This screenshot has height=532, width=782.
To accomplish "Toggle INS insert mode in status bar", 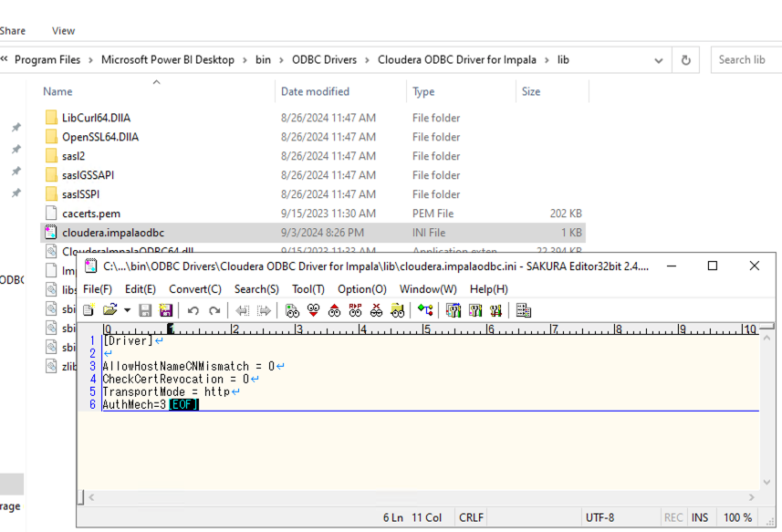I will pos(700,517).
